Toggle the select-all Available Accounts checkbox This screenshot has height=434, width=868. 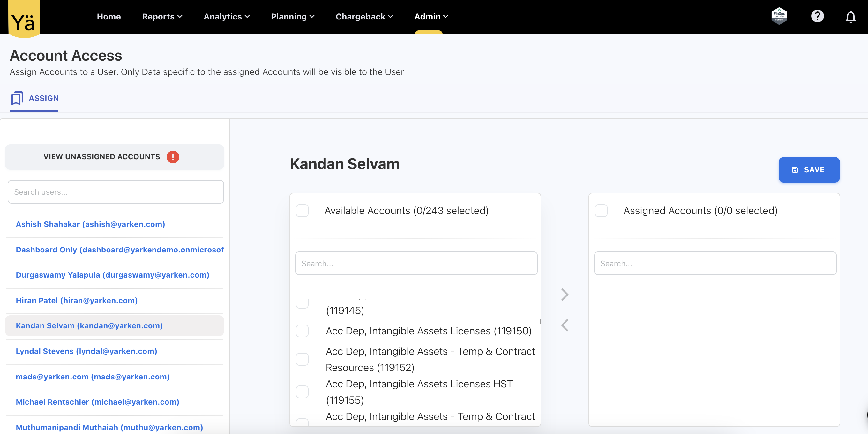click(302, 211)
